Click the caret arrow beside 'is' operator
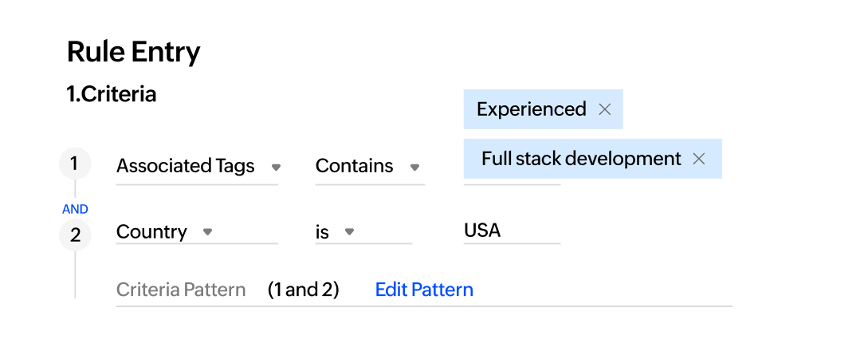 click(x=349, y=232)
